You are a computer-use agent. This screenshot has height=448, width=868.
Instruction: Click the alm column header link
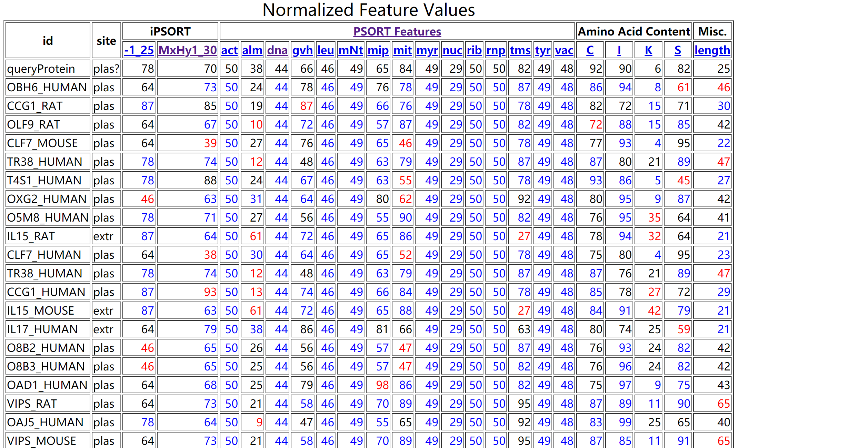click(252, 50)
